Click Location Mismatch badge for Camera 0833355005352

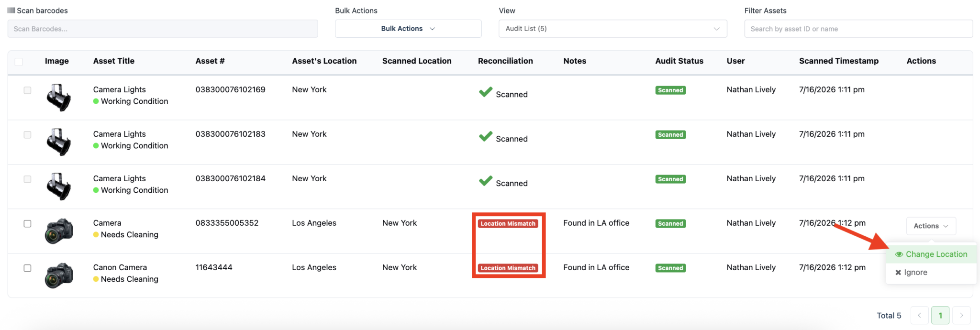[508, 224]
